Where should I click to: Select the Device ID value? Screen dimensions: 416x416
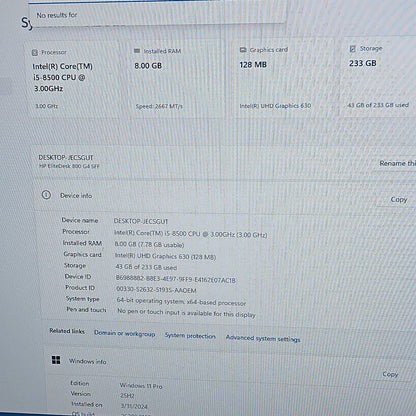(x=176, y=279)
